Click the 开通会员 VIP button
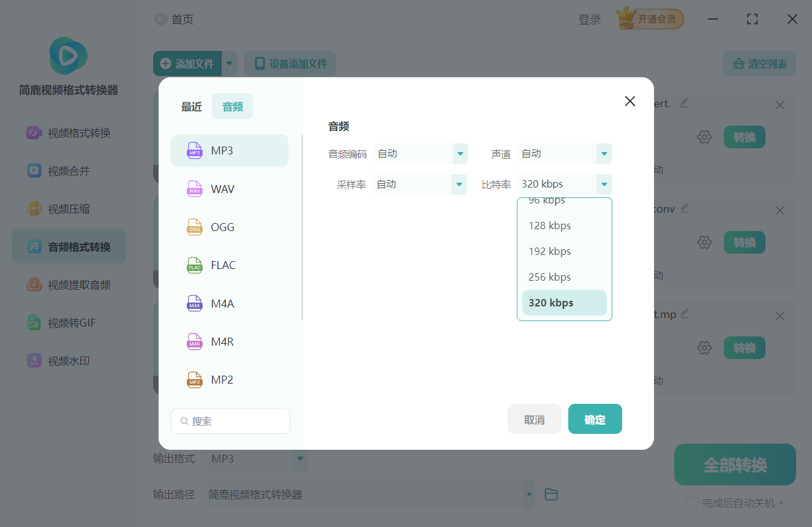812x527 pixels. [x=650, y=19]
